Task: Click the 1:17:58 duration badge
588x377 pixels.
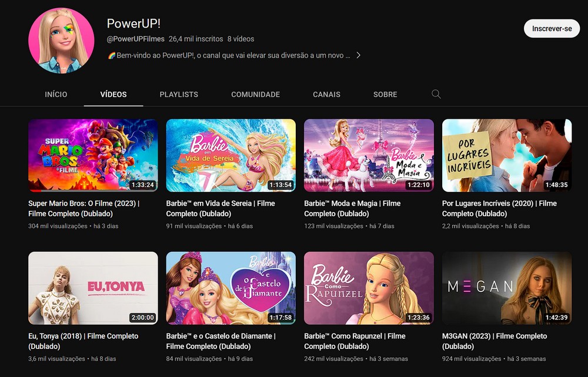Action: click(280, 318)
